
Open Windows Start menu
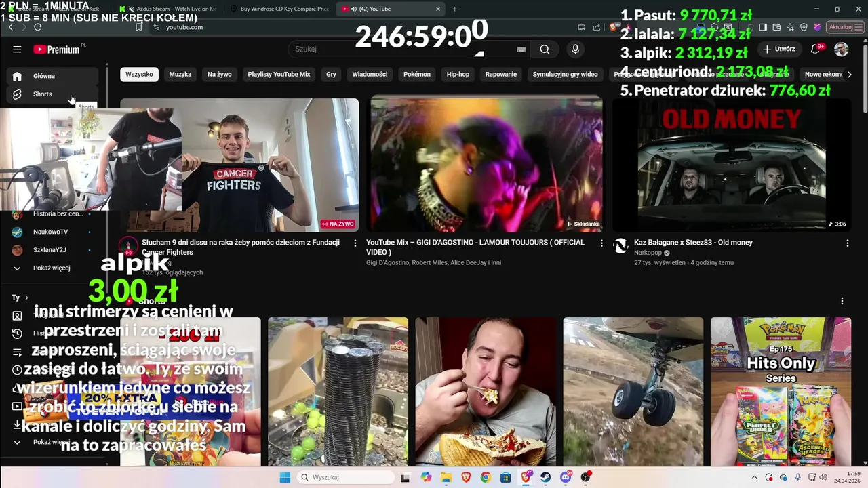pos(285,477)
